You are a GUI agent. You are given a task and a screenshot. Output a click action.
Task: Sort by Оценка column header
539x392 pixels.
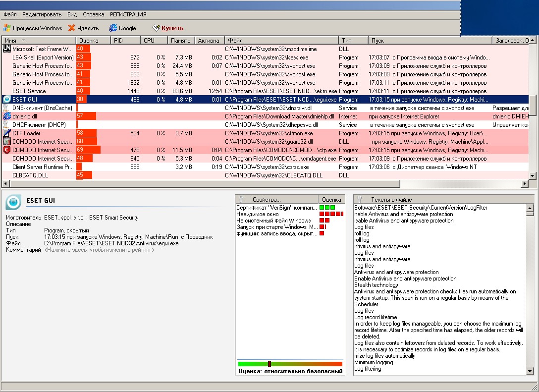point(93,40)
